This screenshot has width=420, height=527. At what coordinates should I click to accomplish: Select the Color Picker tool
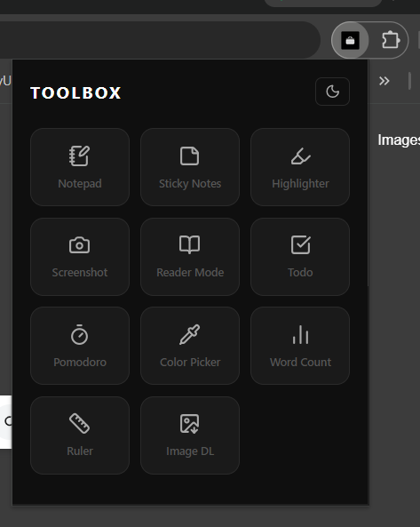190,346
